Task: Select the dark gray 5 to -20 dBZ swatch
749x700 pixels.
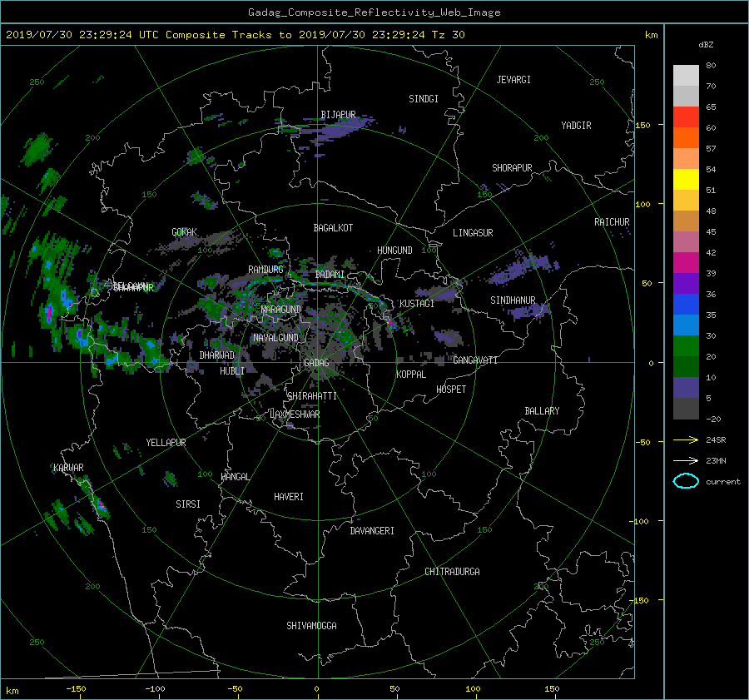Action: pos(686,409)
